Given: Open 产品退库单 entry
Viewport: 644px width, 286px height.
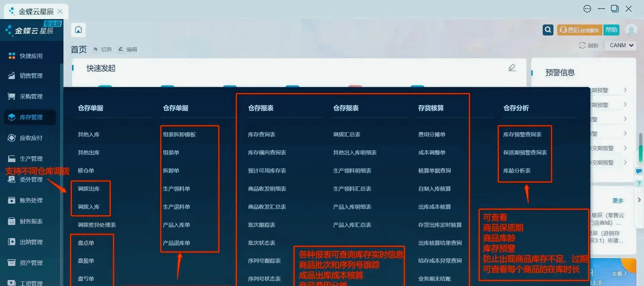Looking at the screenshot, I should 176,243.
